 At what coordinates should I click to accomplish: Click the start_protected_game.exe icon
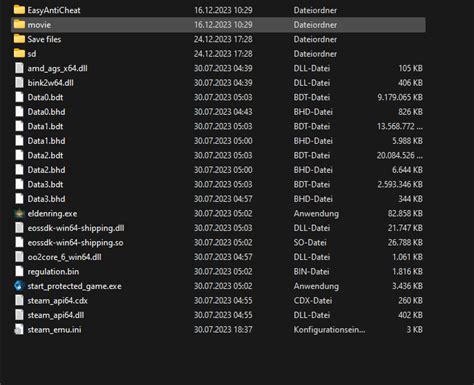[x=19, y=286]
